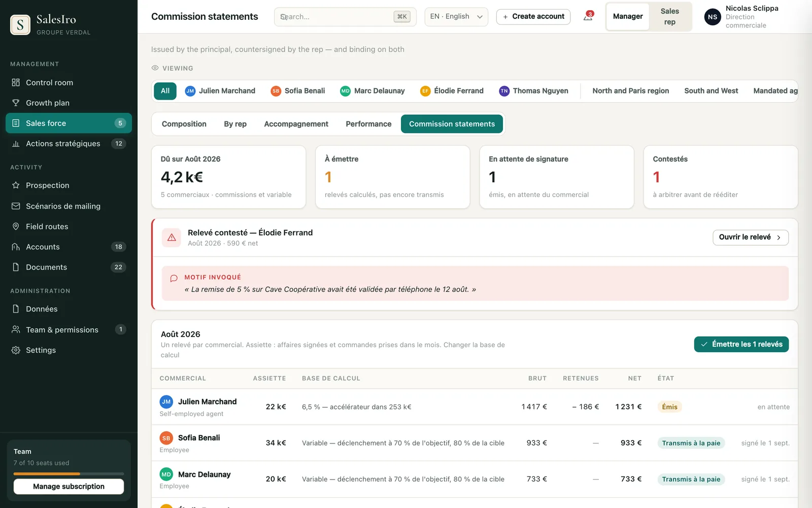Image resolution: width=812 pixels, height=508 pixels.
Task: Open the Growth plan trophy icon
Action: click(16, 103)
